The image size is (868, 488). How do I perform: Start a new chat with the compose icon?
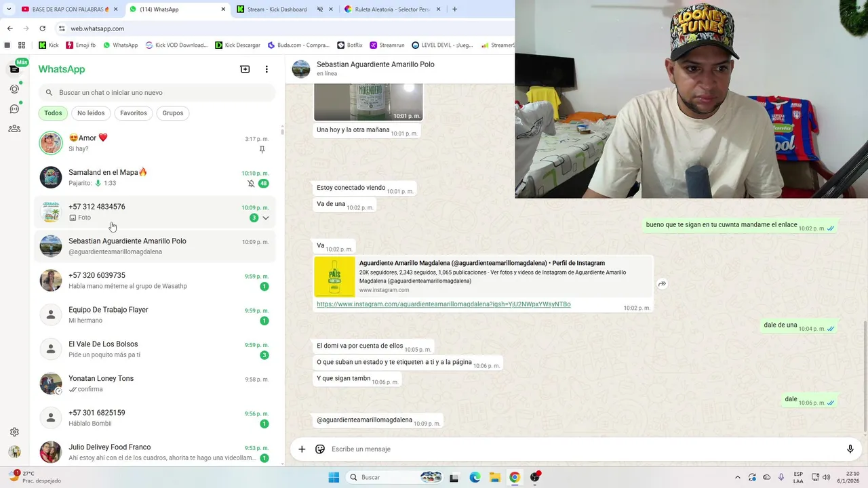(x=245, y=69)
